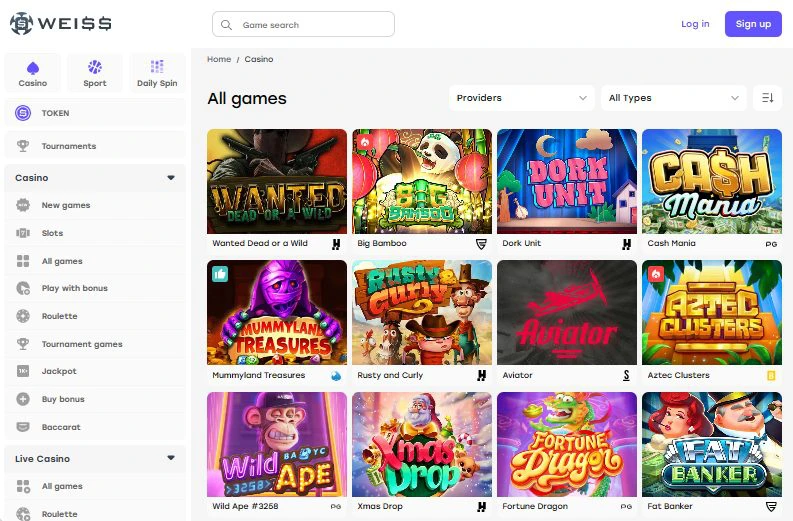The width and height of the screenshot is (793, 521).
Task: Click the Jackpot icon in sidebar
Action: click(23, 371)
